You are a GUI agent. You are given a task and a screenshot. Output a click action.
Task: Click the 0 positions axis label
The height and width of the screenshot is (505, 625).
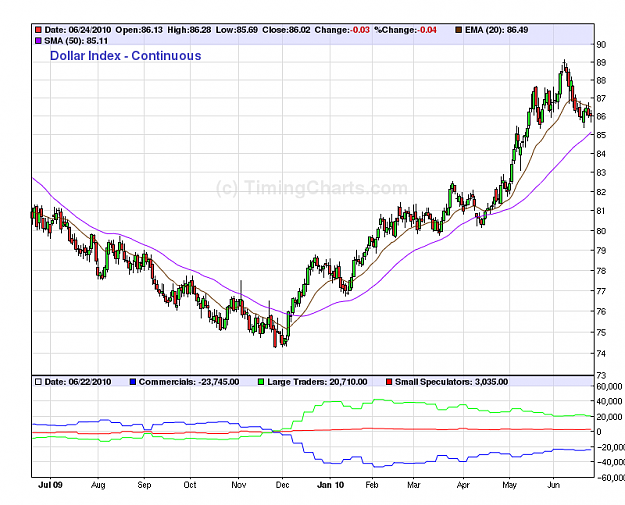tap(599, 432)
